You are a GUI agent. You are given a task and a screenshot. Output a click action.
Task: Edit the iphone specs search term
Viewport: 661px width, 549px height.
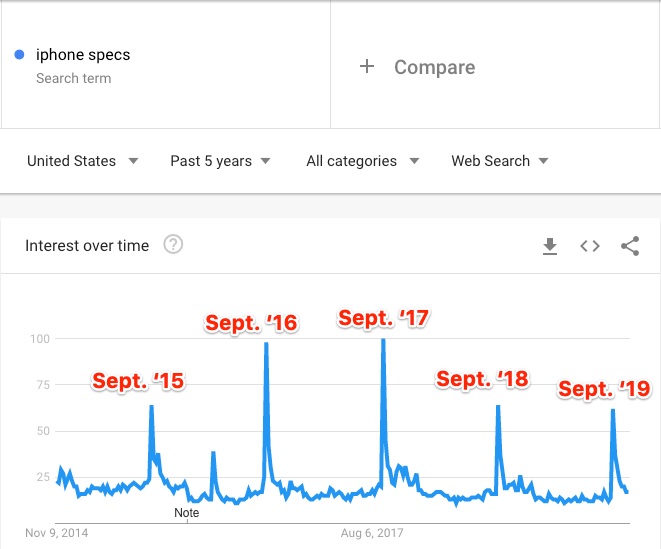83,54
